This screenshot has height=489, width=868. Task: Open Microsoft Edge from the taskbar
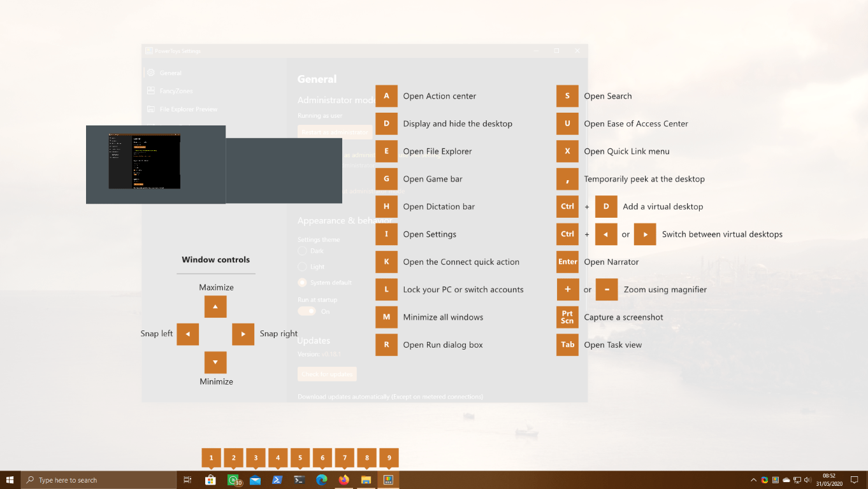pos(321,479)
